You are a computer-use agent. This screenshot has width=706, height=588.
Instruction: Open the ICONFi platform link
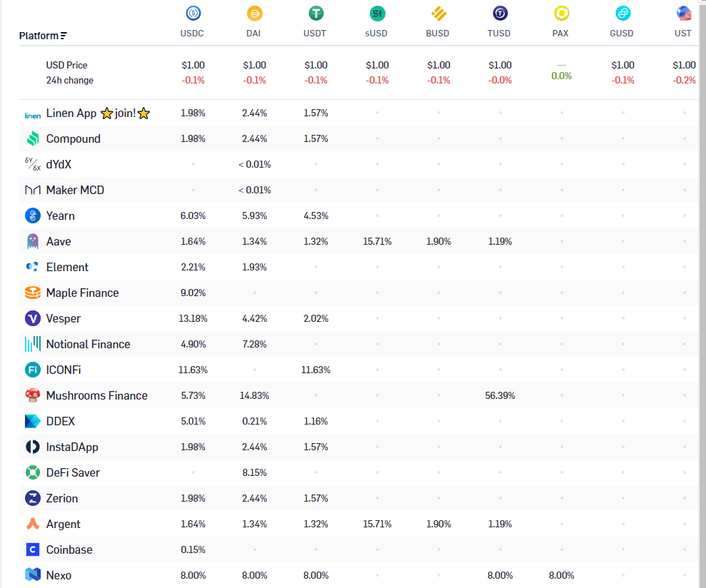(x=64, y=370)
